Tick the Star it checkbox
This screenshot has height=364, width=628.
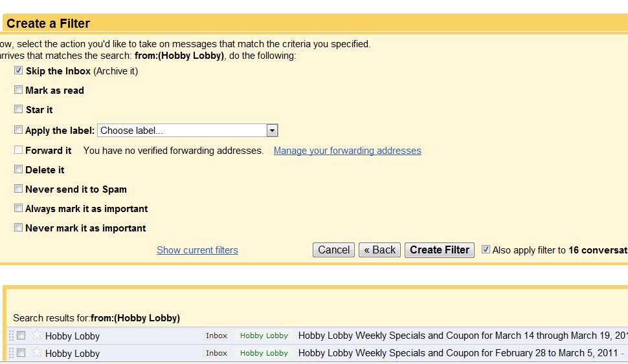point(18,109)
